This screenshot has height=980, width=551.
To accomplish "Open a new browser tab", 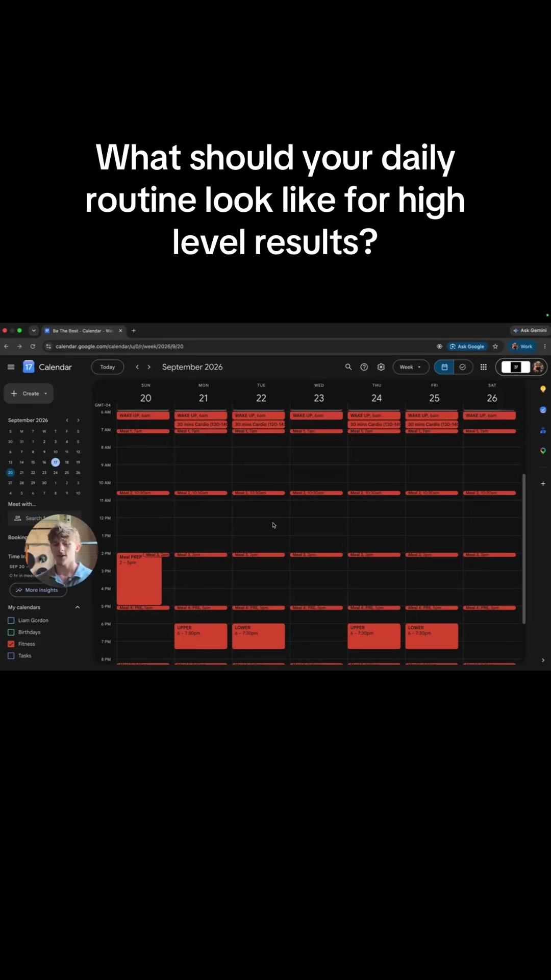I will 134,331.
